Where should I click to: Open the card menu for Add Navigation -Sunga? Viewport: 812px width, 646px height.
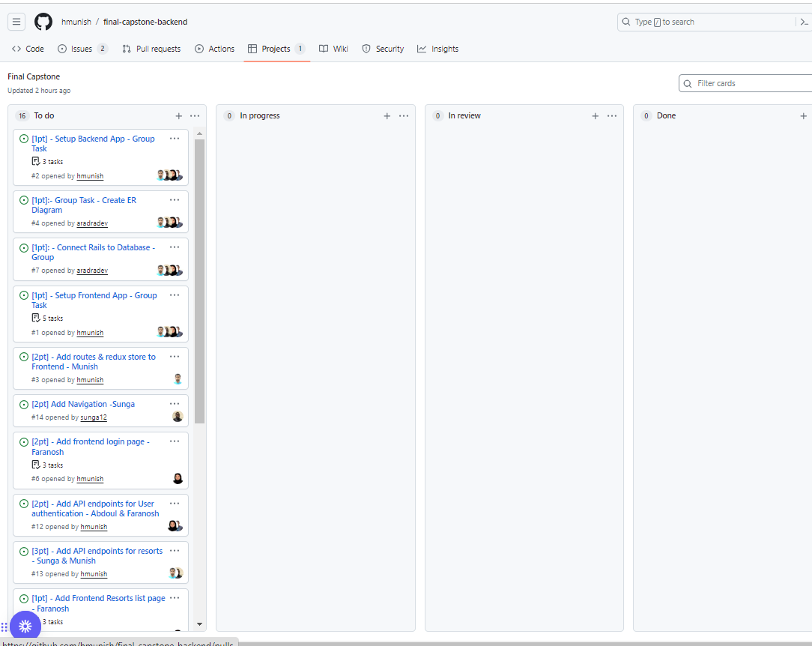175,404
